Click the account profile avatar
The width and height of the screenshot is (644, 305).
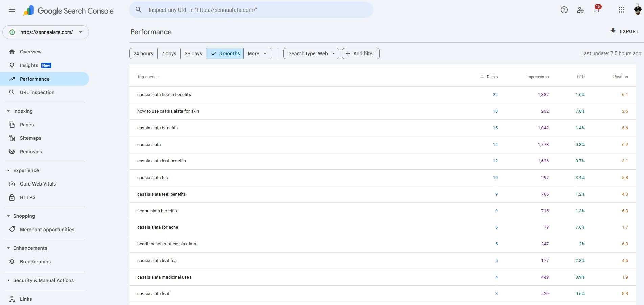(x=638, y=10)
